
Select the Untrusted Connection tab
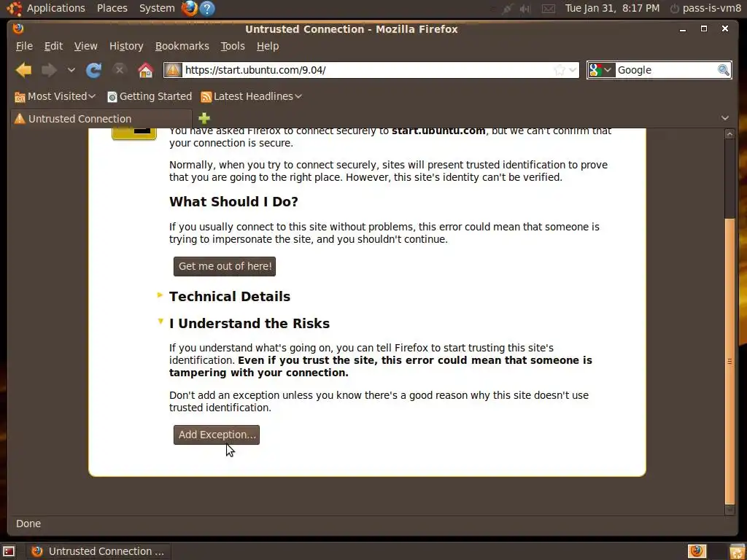click(x=101, y=119)
